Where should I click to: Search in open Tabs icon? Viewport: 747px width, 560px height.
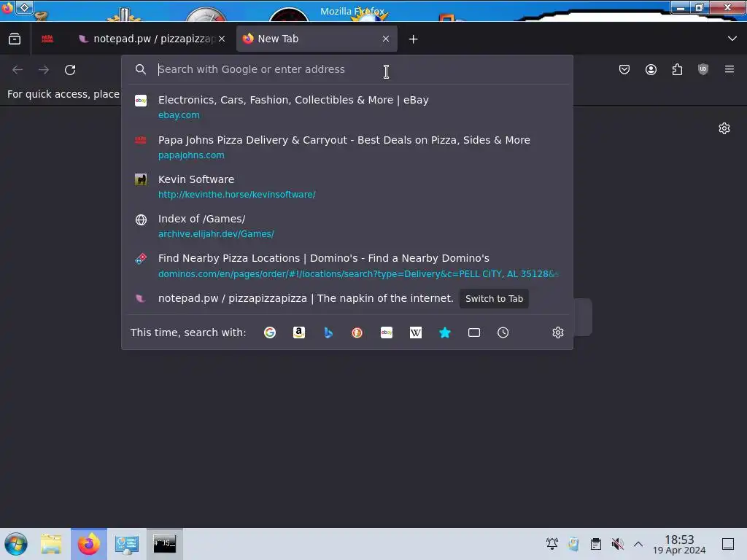tap(474, 332)
